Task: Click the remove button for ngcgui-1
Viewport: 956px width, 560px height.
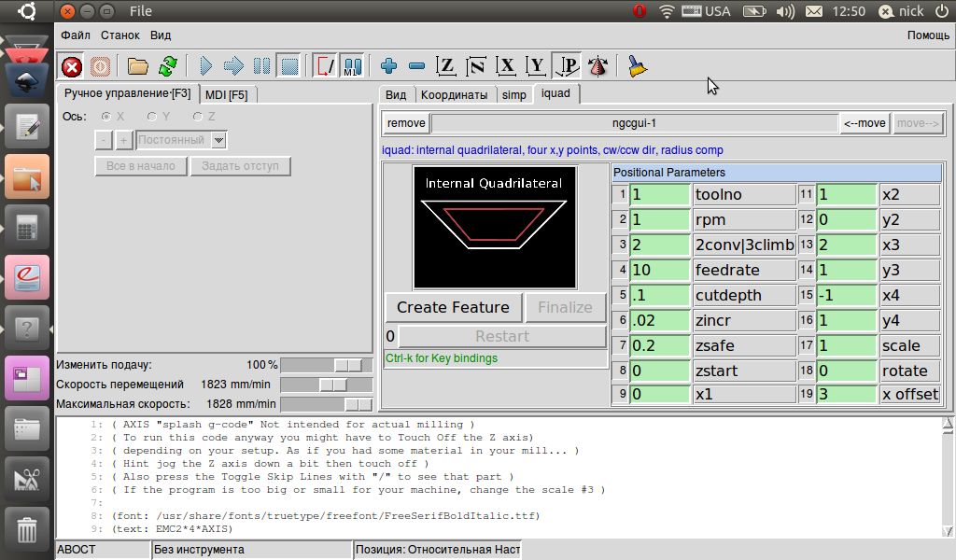Action: pyautogui.click(x=406, y=123)
